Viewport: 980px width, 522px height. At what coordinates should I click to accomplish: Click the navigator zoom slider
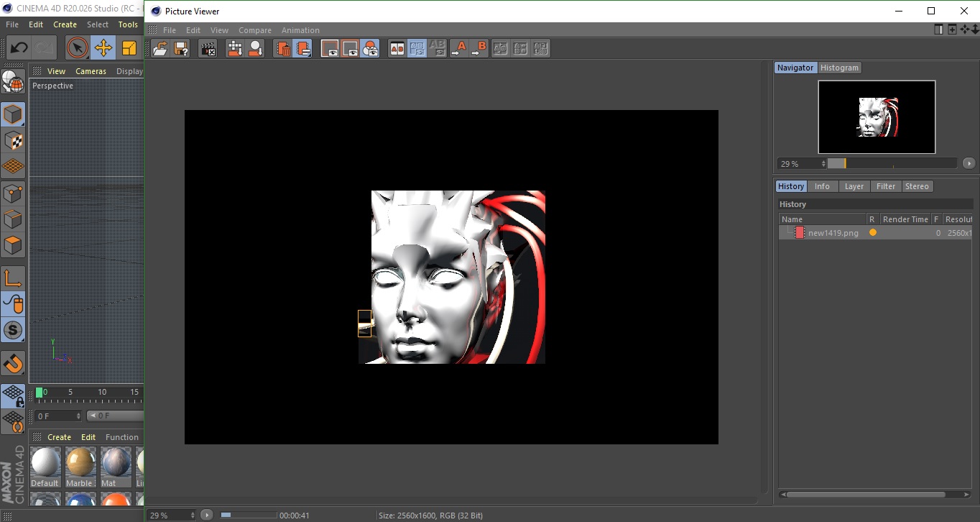(x=891, y=164)
